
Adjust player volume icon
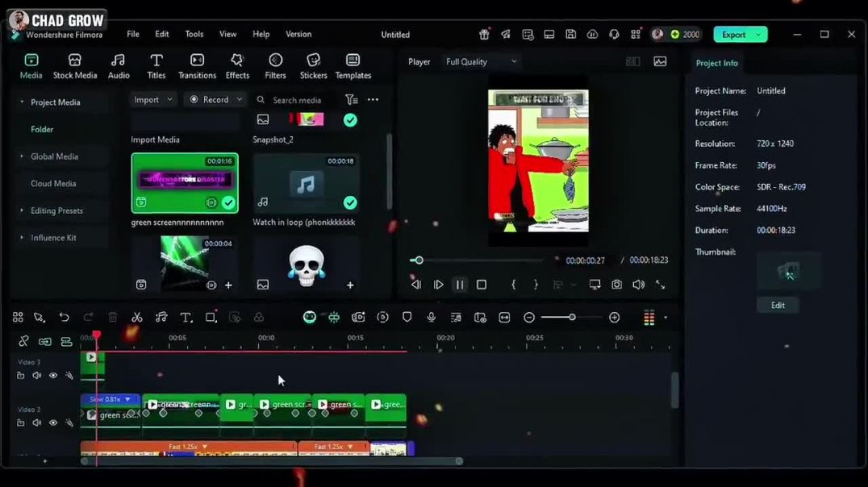638,285
